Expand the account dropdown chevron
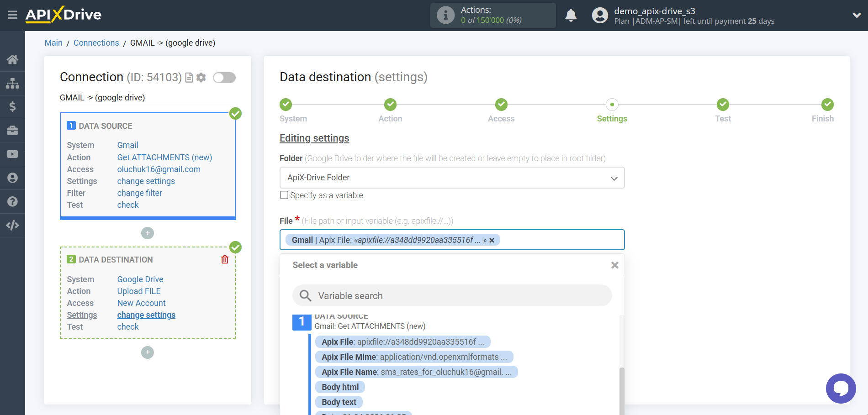This screenshot has height=415, width=868. point(857,15)
